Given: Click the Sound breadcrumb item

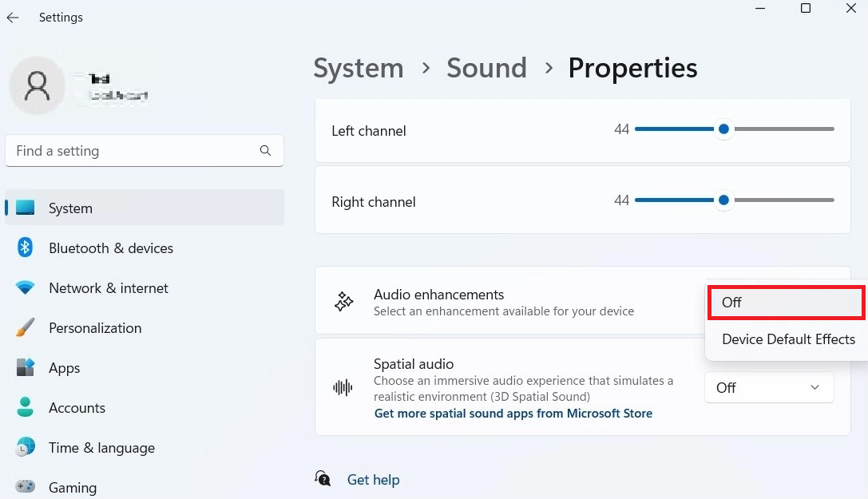Looking at the screenshot, I should pos(486,68).
